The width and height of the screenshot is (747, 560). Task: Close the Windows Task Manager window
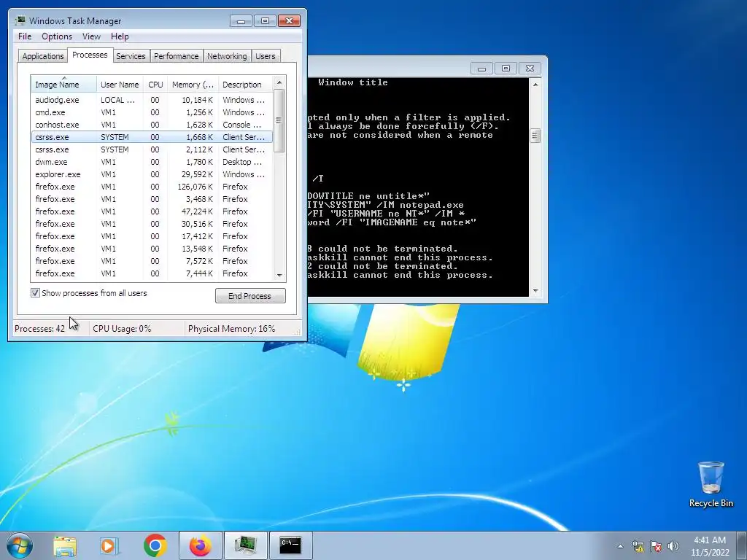point(289,21)
